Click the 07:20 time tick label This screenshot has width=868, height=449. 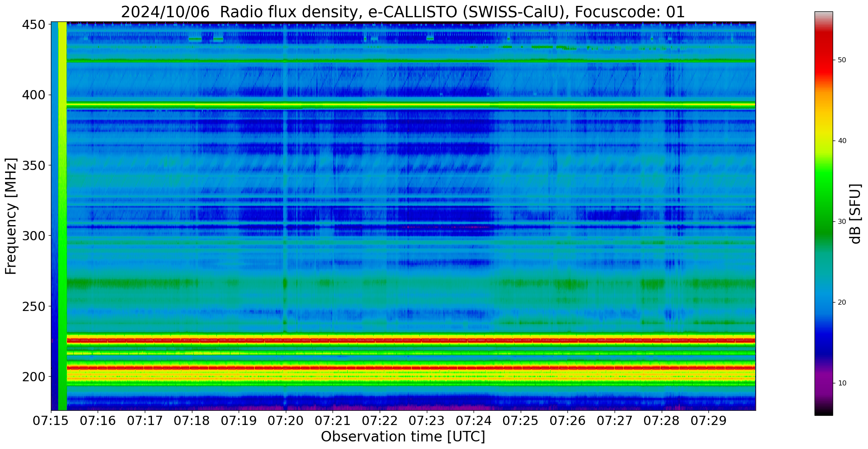(286, 421)
